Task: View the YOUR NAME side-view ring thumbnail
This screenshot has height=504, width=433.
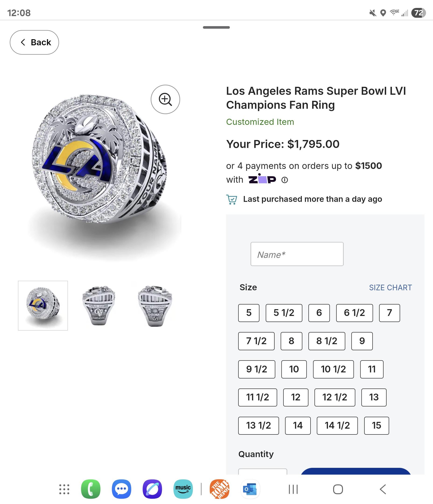Action: pos(98,305)
